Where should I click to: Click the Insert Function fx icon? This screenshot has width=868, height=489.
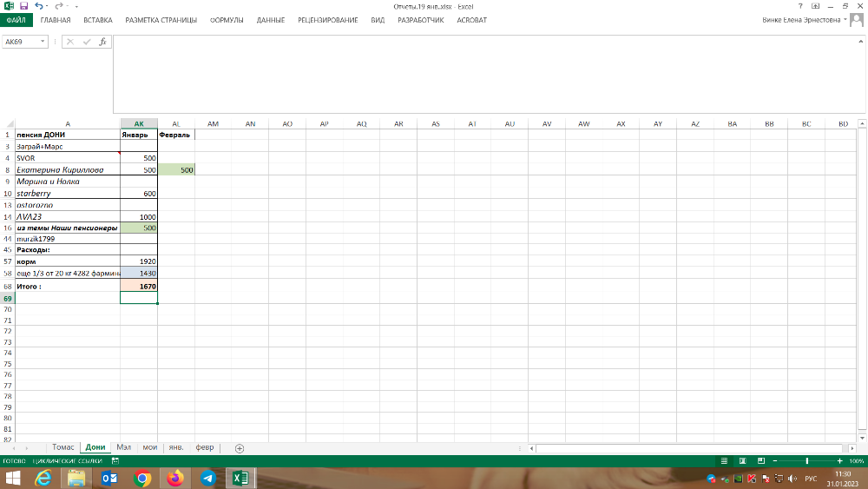pos(102,42)
